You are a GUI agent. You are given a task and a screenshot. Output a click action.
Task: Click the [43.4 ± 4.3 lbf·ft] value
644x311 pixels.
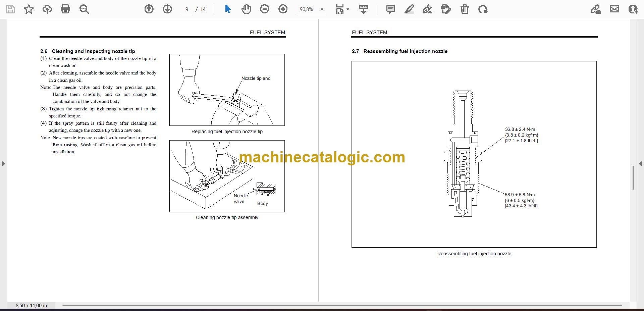click(x=521, y=206)
